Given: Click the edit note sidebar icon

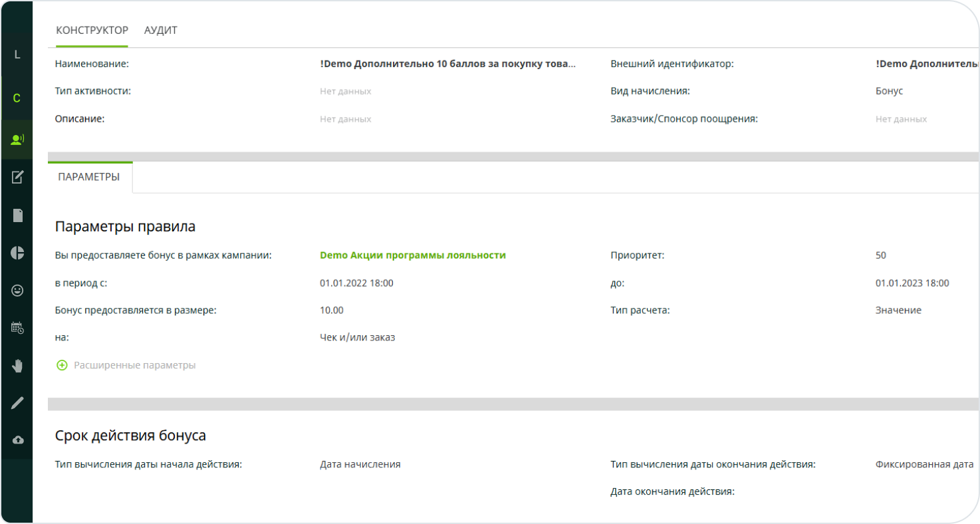Looking at the screenshot, I should tap(17, 177).
